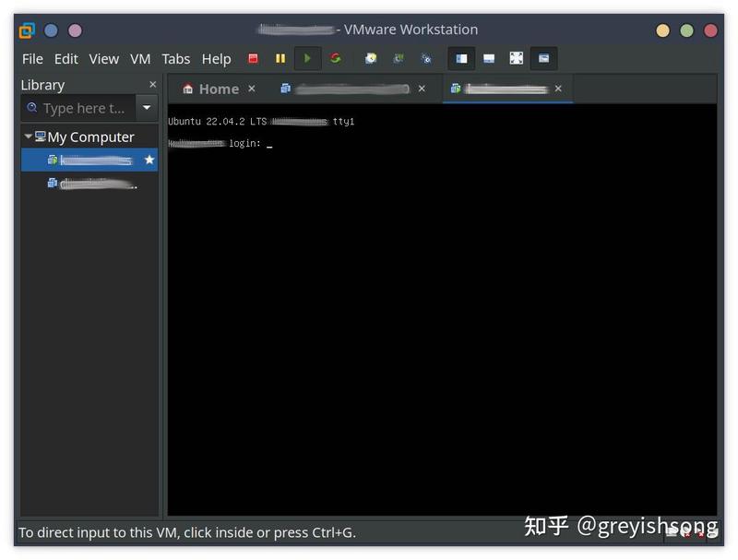The height and width of the screenshot is (560, 738).
Task: Enter full screen mode via toolbar icon
Action: pyautogui.click(x=517, y=58)
